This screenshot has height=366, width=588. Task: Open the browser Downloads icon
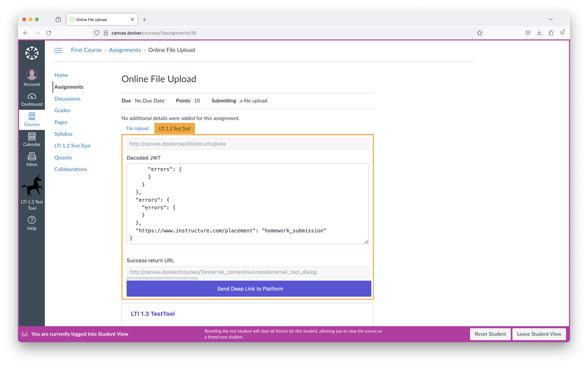pyautogui.click(x=539, y=33)
